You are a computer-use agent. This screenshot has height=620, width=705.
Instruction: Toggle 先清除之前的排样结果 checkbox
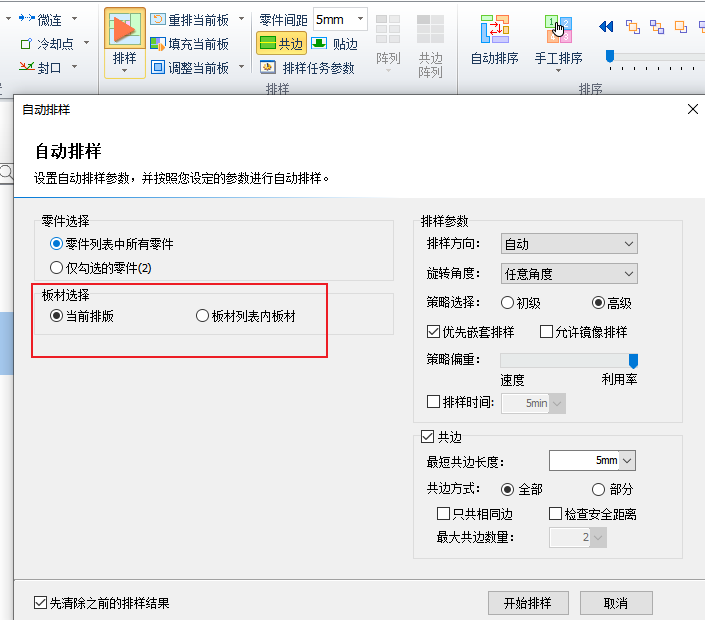pyautogui.click(x=40, y=602)
